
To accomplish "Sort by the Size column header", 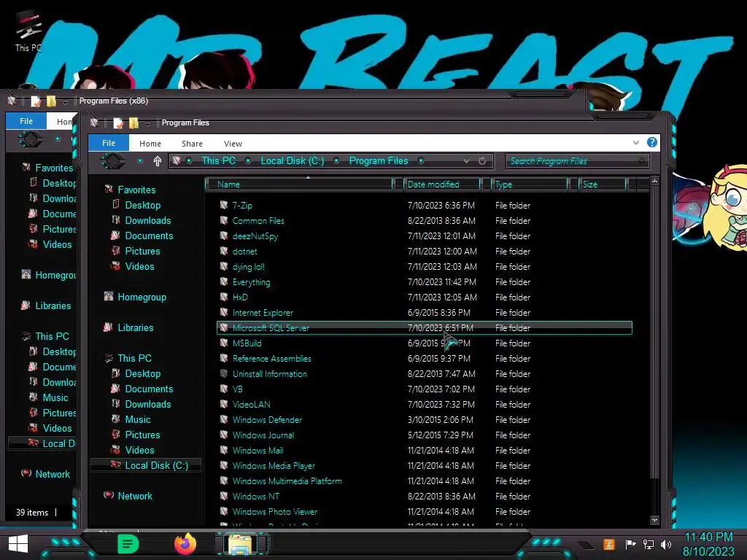I will click(x=602, y=184).
